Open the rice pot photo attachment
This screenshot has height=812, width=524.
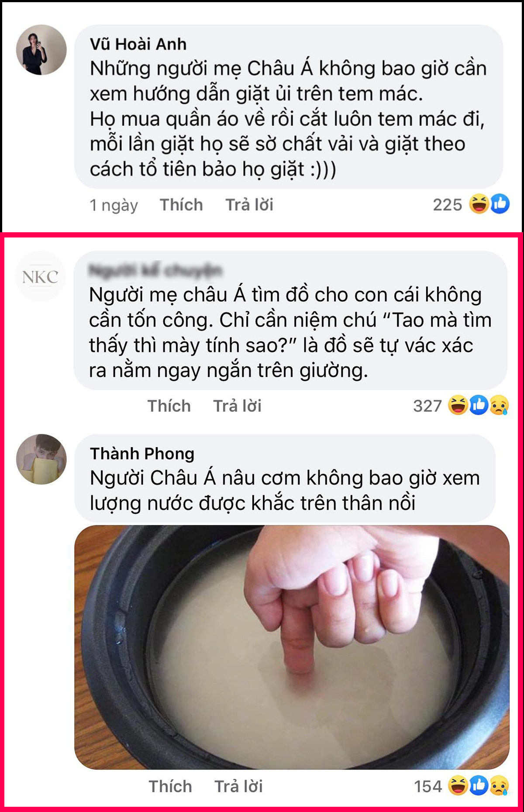pyautogui.click(x=292, y=647)
